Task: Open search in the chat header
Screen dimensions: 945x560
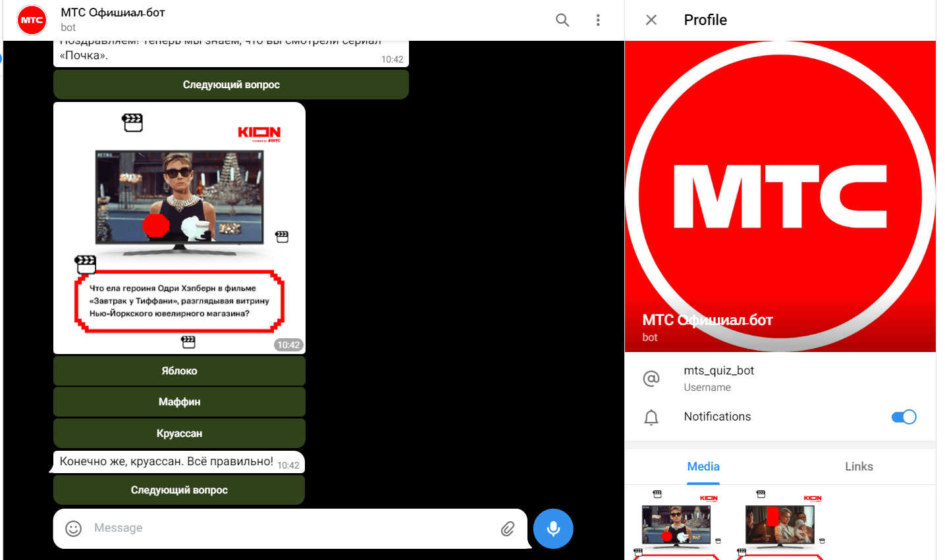Action: coord(562,20)
